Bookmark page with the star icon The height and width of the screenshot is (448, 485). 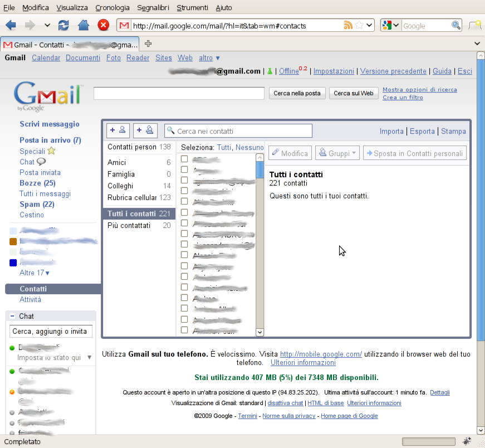click(x=359, y=25)
